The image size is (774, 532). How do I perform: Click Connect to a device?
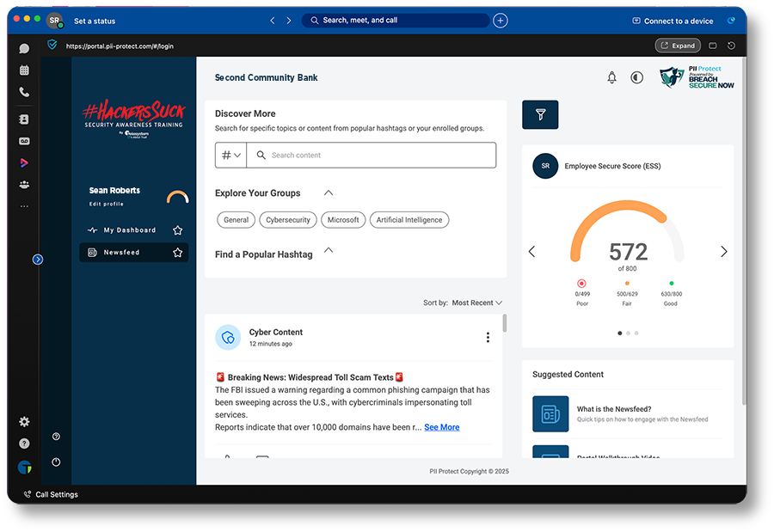coord(673,21)
